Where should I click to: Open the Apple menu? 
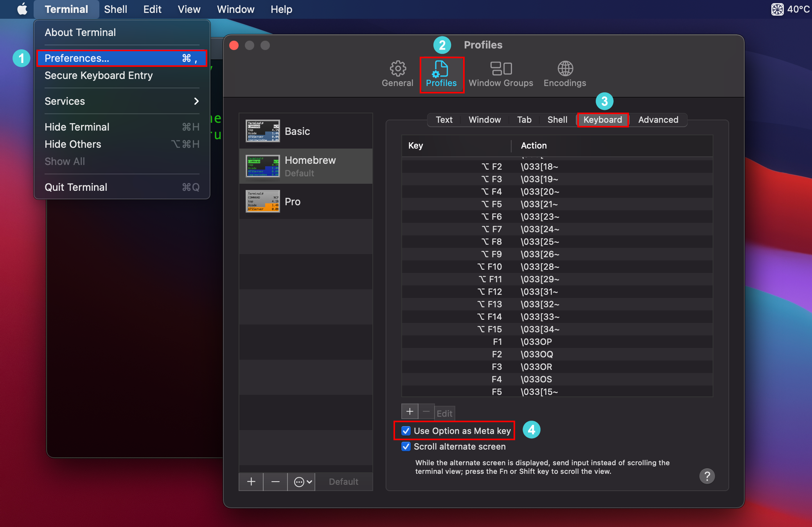click(22, 9)
